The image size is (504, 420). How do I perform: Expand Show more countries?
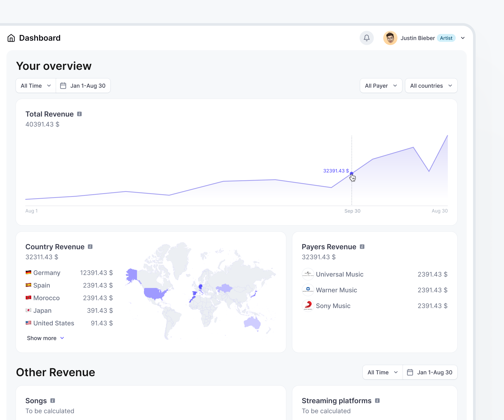click(x=45, y=338)
